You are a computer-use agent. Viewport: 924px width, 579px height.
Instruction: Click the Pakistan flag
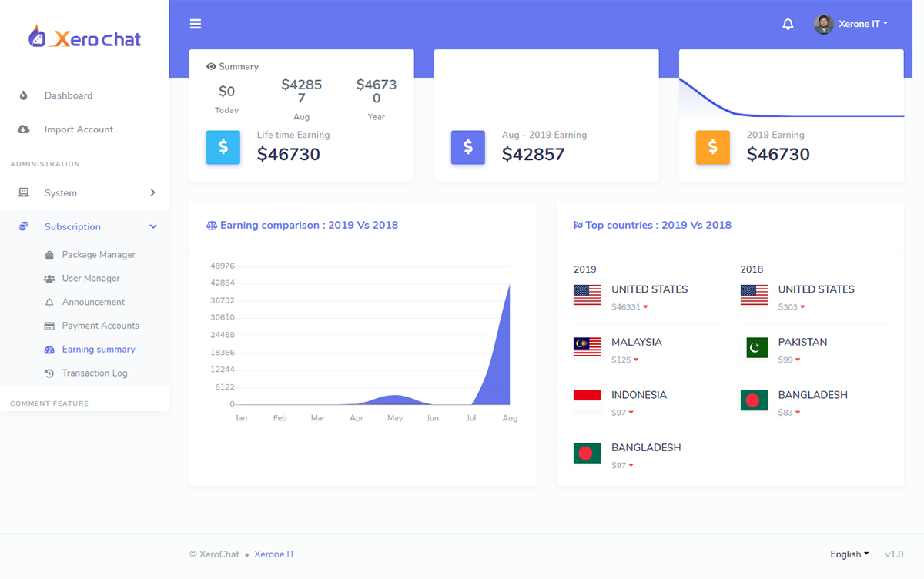pyautogui.click(x=757, y=348)
